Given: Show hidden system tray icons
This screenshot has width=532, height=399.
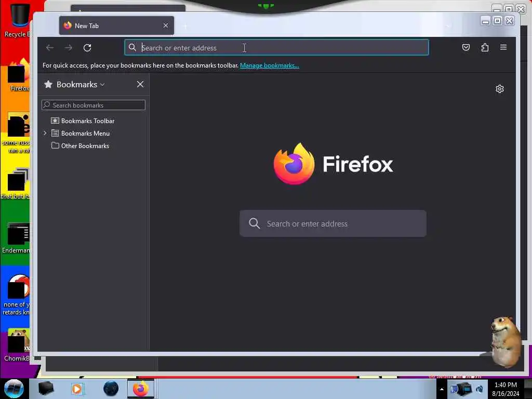Looking at the screenshot, I should [x=442, y=389].
